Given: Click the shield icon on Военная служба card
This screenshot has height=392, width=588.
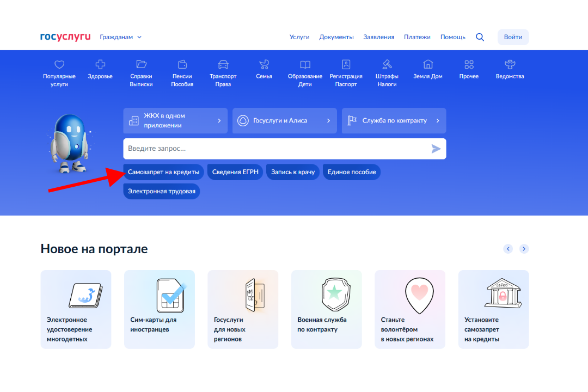Looking at the screenshot, I should tap(335, 295).
